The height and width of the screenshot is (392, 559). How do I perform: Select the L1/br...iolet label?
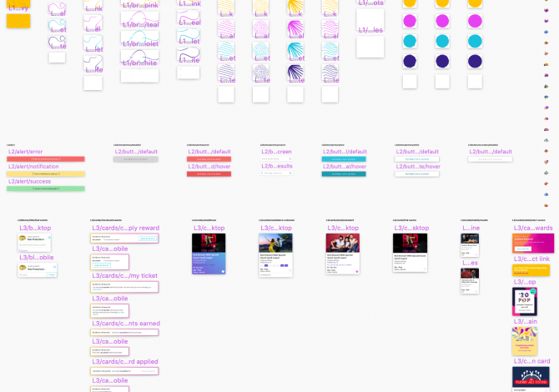[140, 44]
